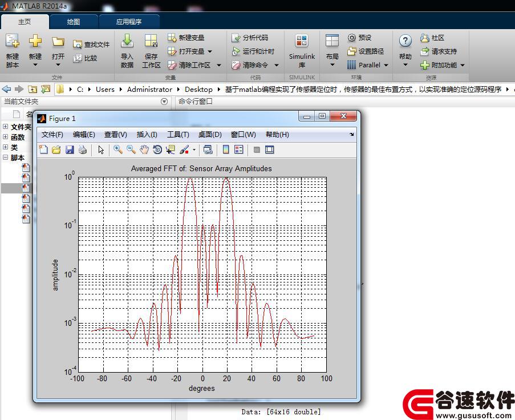Click the Layout (布局) icon
The height and width of the screenshot is (420, 515).
pyautogui.click(x=332, y=41)
